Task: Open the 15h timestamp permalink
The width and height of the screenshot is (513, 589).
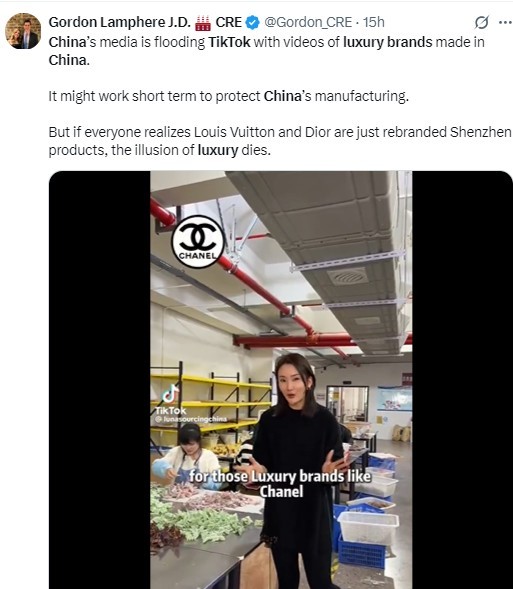Action: click(374, 23)
